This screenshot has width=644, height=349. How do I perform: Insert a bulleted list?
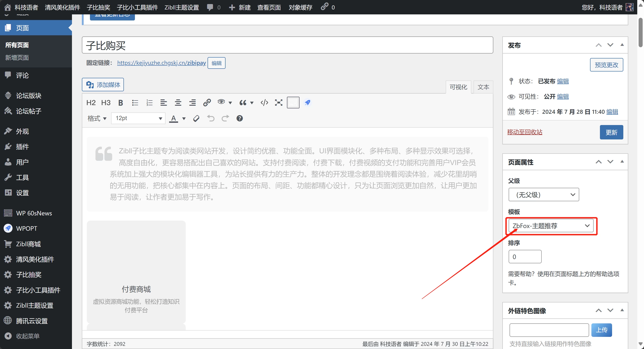coord(135,103)
